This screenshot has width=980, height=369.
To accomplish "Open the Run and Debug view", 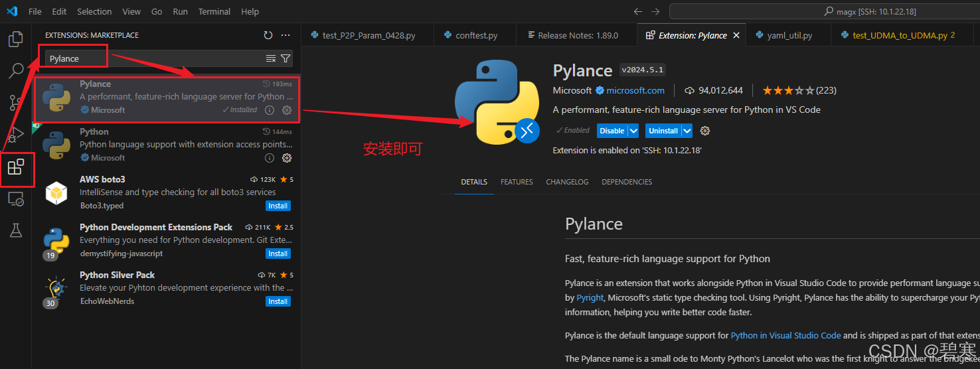I will [x=15, y=134].
